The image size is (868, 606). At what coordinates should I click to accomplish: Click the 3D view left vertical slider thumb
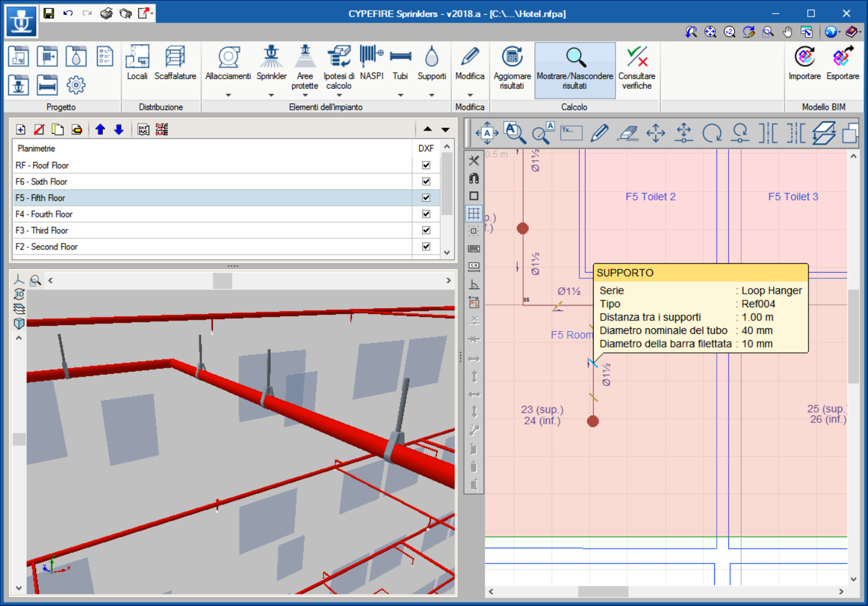(x=19, y=439)
